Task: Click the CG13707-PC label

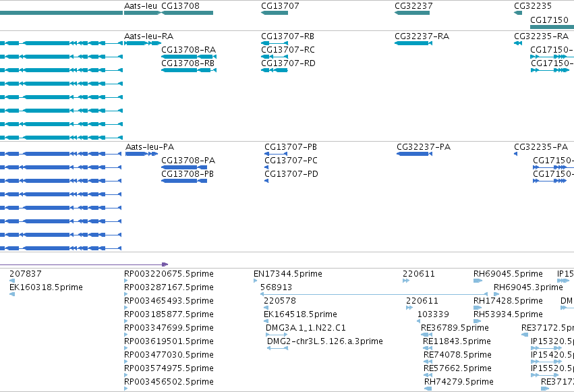Action: coord(291,161)
